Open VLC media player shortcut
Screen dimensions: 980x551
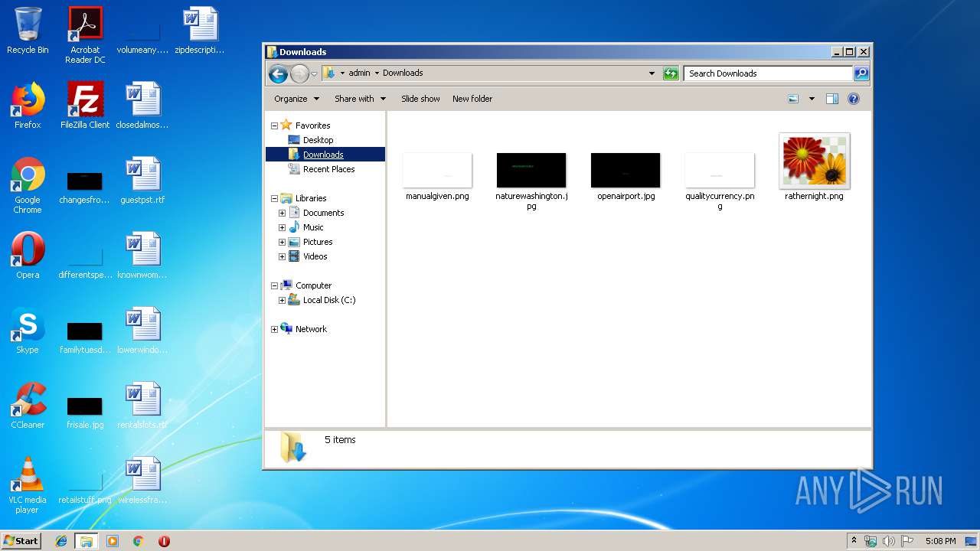coord(28,485)
